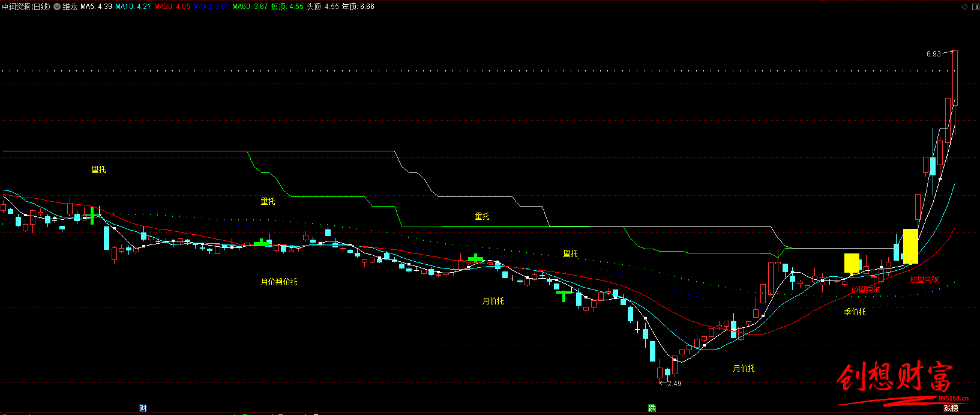This screenshot has width=980, height=415.
Task: Click the green 跌 marker on the bottom axis
Action: (x=652, y=408)
